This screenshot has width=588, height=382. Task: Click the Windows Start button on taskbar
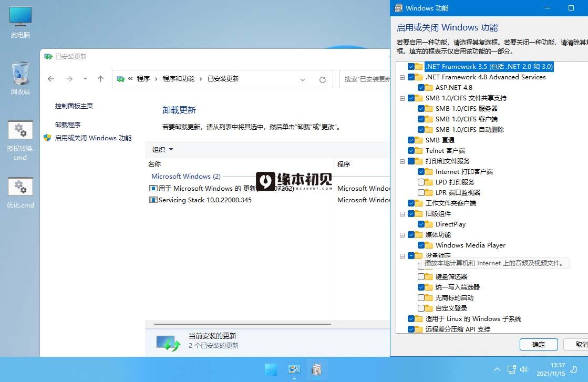coord(271,369)
